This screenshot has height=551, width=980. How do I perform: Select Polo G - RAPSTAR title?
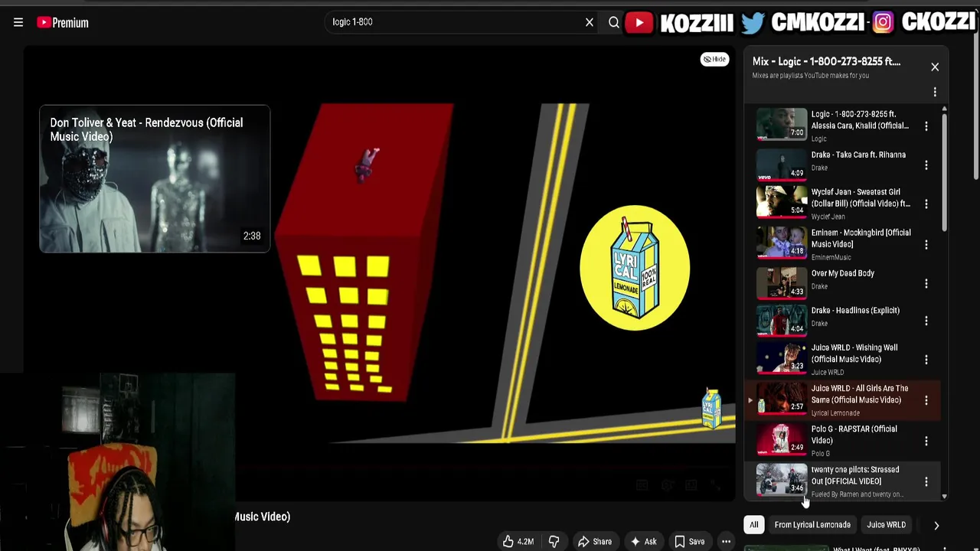[x=854, y=435]
